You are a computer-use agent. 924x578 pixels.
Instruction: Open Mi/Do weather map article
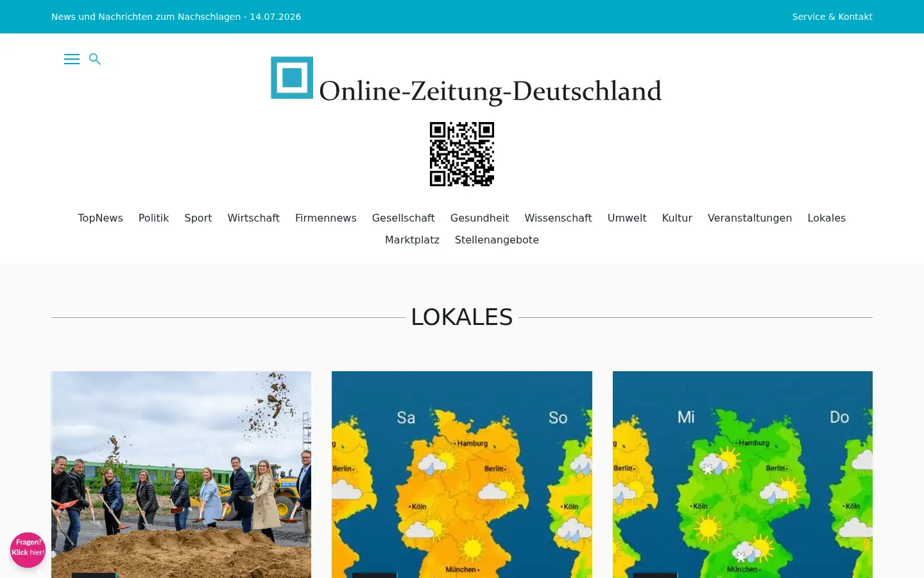tap(742, 475)
